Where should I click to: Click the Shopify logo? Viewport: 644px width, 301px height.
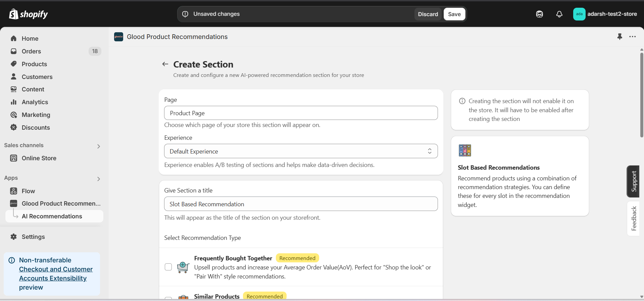click(x=28, y=14)
